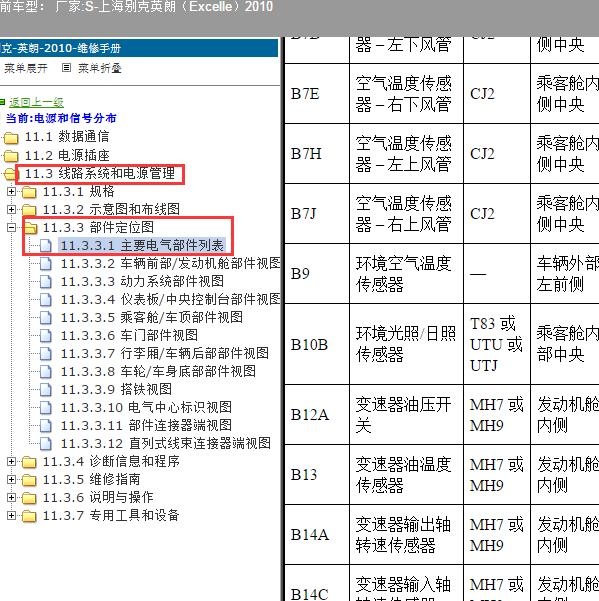Open 11.3.3.11 部件连接器端视图
The image size is (599, 601).
pyautogui.click(x=146, y=425)
